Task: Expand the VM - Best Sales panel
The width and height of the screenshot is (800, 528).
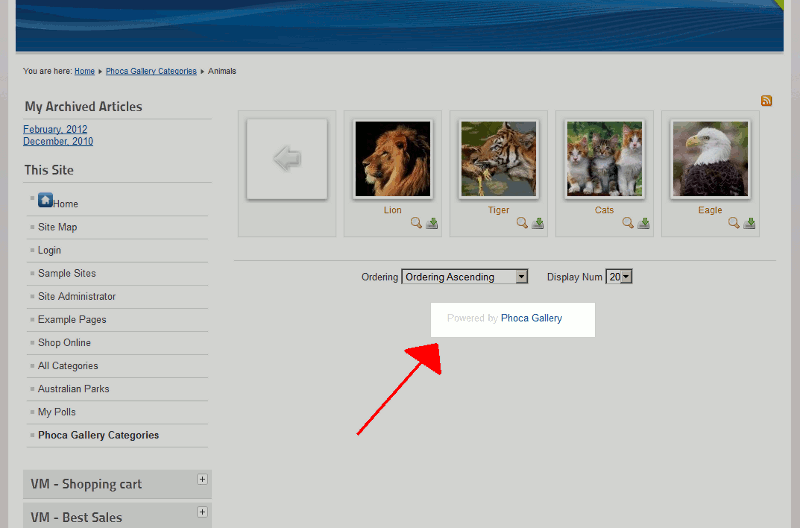Action: tap(203, 512)
